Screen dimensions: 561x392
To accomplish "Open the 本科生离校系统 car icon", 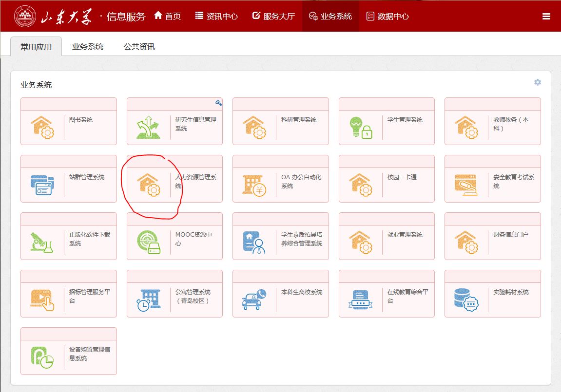I will [254, 299].
